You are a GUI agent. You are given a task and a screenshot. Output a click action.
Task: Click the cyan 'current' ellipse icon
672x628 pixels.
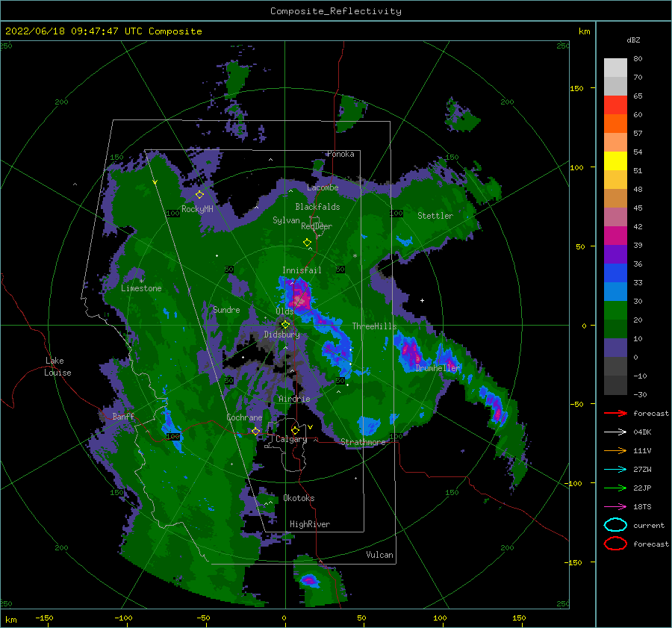[x=615, y=525]
